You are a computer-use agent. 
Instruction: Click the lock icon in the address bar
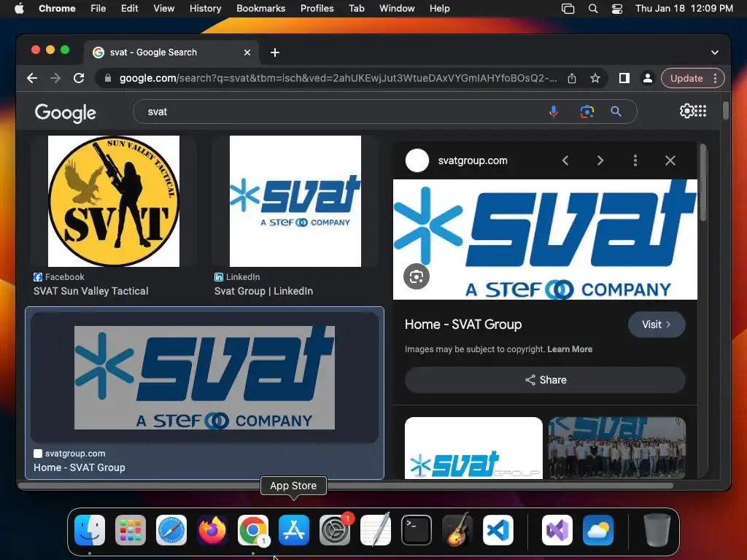pos(108,78)
